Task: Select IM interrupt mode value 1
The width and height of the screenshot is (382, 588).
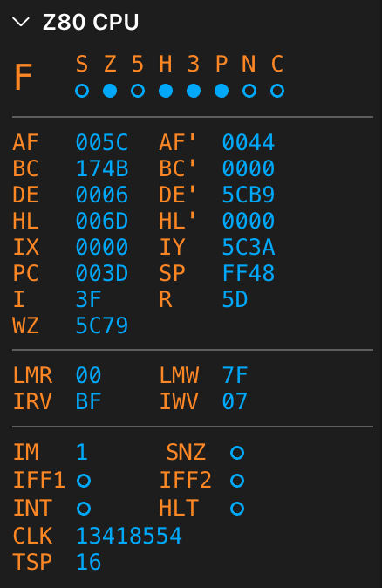Action: pyautogui.click(x=82, y=452)
